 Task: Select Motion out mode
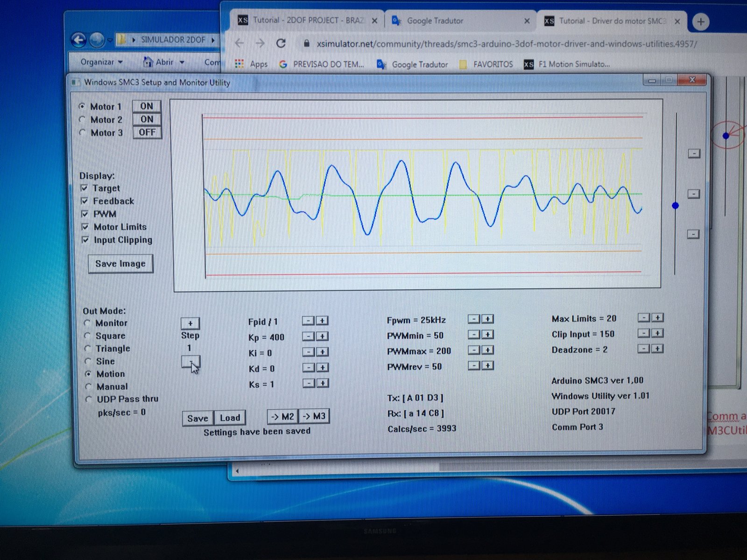tap(88, 374)
